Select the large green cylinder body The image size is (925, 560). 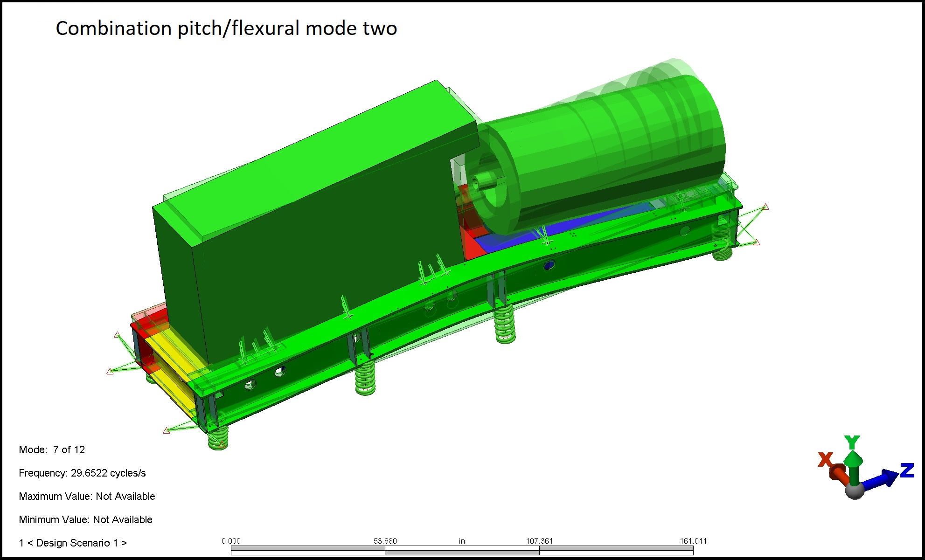606,149
